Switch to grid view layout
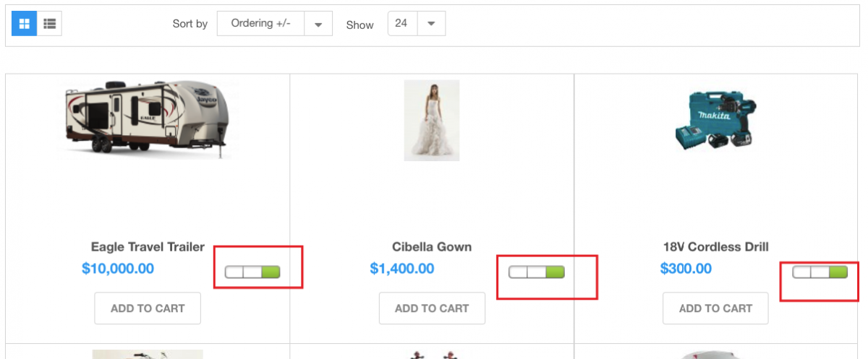The width and height of the screenshot is (868, 359). pyautogui.click(x=24, y=24)
